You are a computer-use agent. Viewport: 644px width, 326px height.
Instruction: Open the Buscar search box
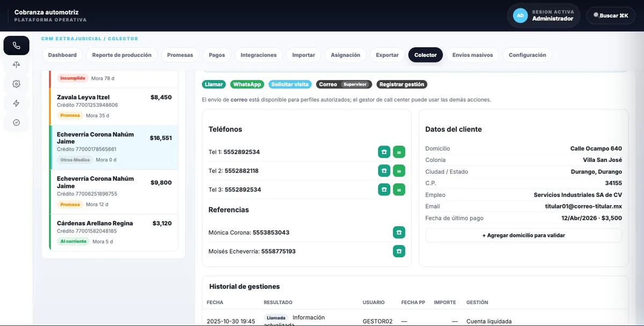coord(611,16)
